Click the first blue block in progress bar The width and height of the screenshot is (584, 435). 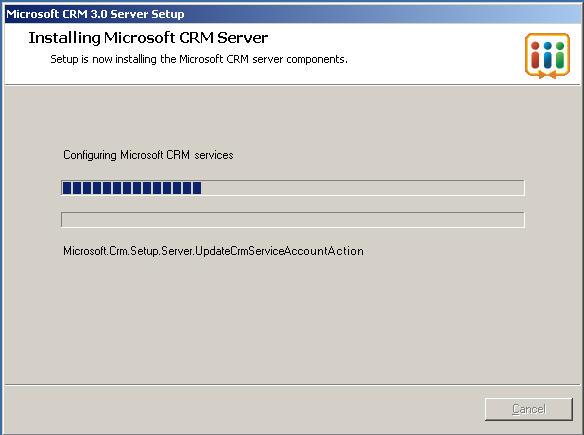(67, 188)
